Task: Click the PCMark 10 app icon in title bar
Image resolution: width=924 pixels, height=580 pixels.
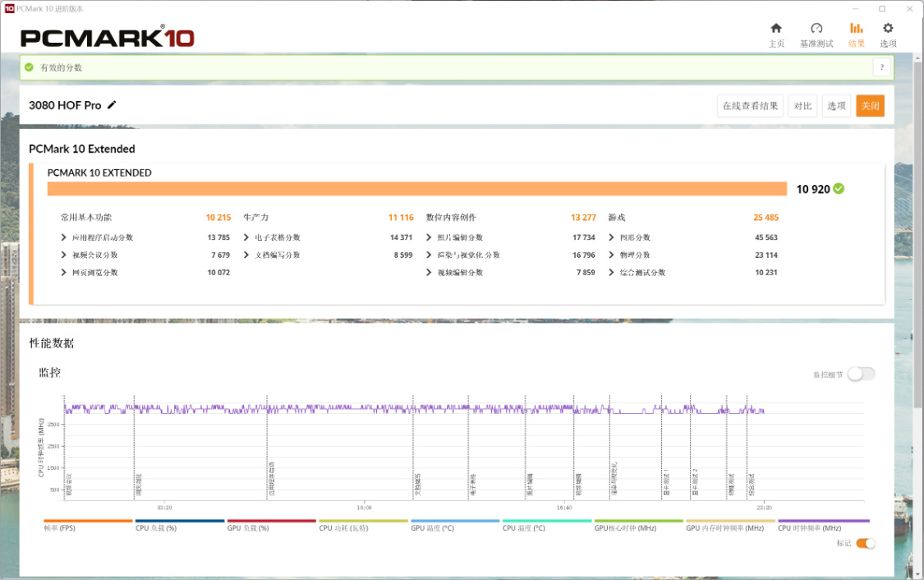Action: coord(9,8)
